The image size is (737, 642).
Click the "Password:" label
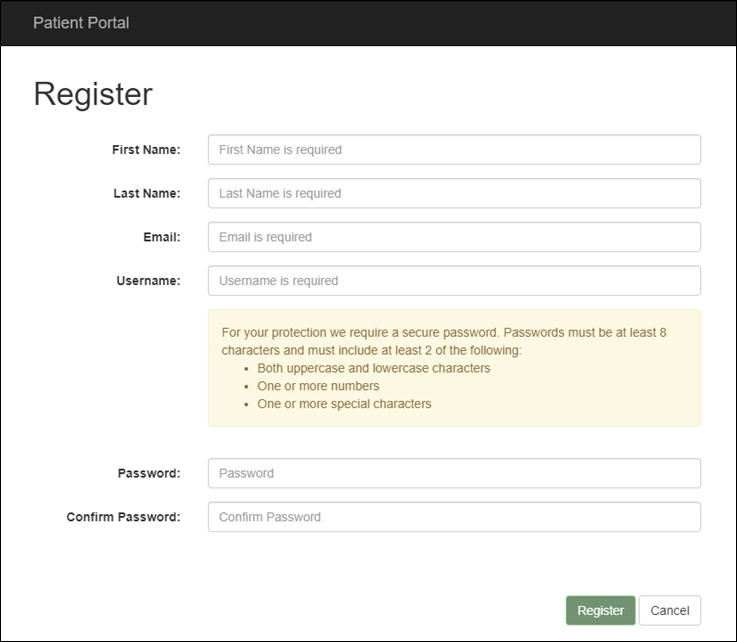tap(149, 473)
